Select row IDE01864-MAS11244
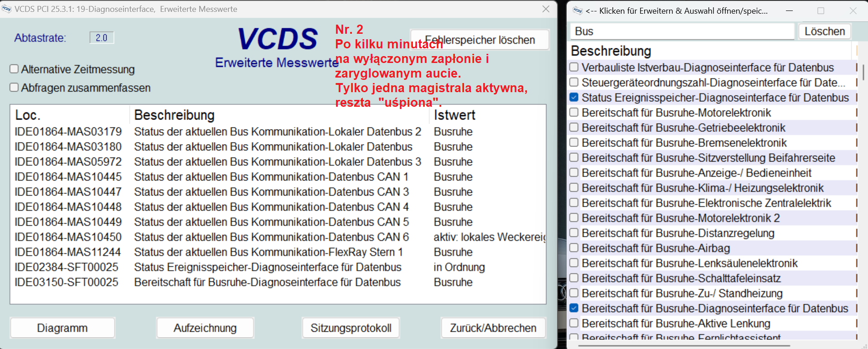Image resolution: width=868 pixels, height=349 pixels. coord(278,252)
